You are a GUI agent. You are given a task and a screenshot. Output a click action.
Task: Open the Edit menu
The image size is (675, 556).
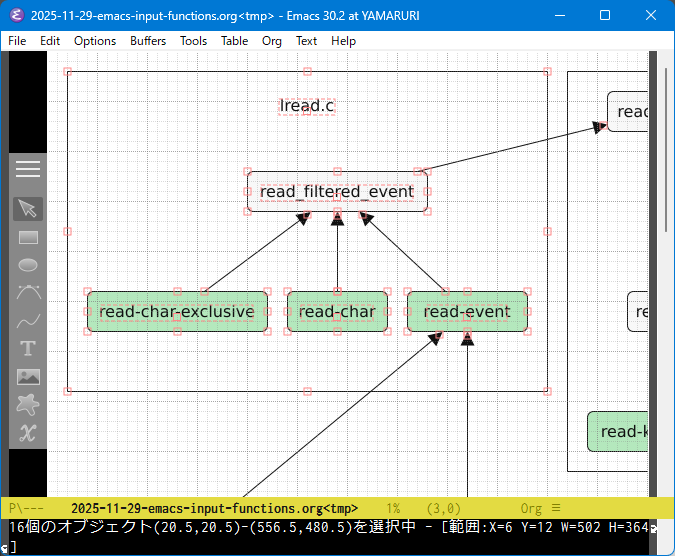tap(50, 41)
